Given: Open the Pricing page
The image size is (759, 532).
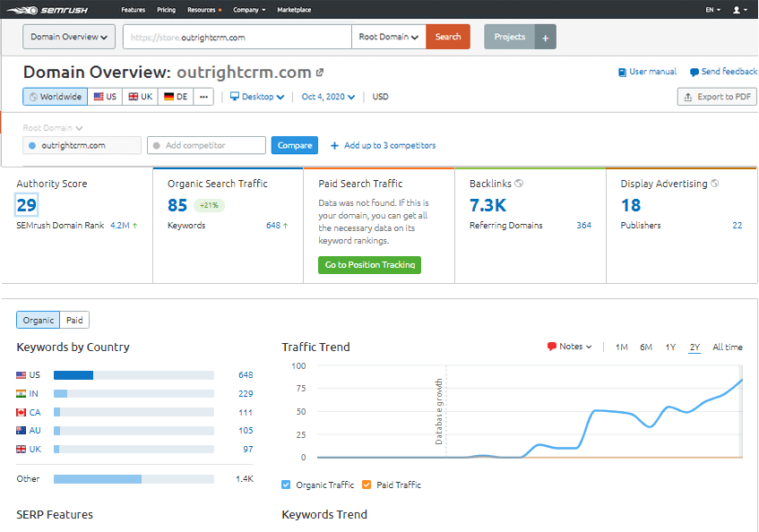Looking at the screenshot, I should tap(166, 10).
